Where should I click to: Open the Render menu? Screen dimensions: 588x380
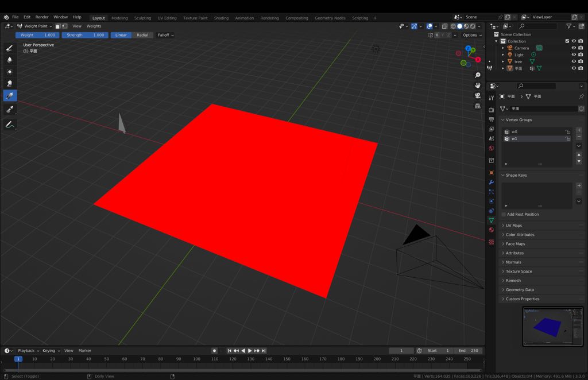(x=41, y=17)
